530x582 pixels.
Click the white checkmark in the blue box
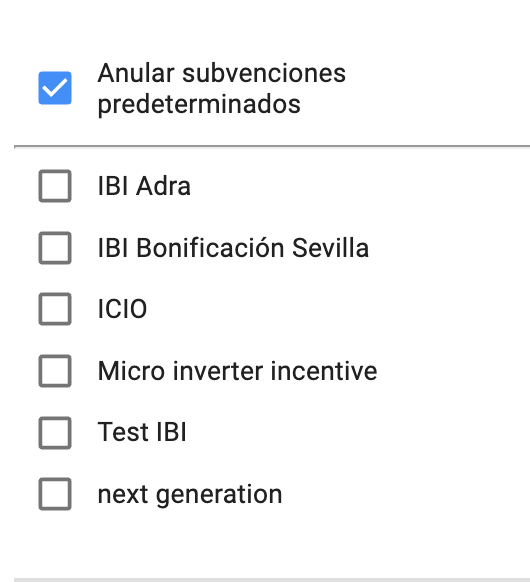click(x=55, y=88)
